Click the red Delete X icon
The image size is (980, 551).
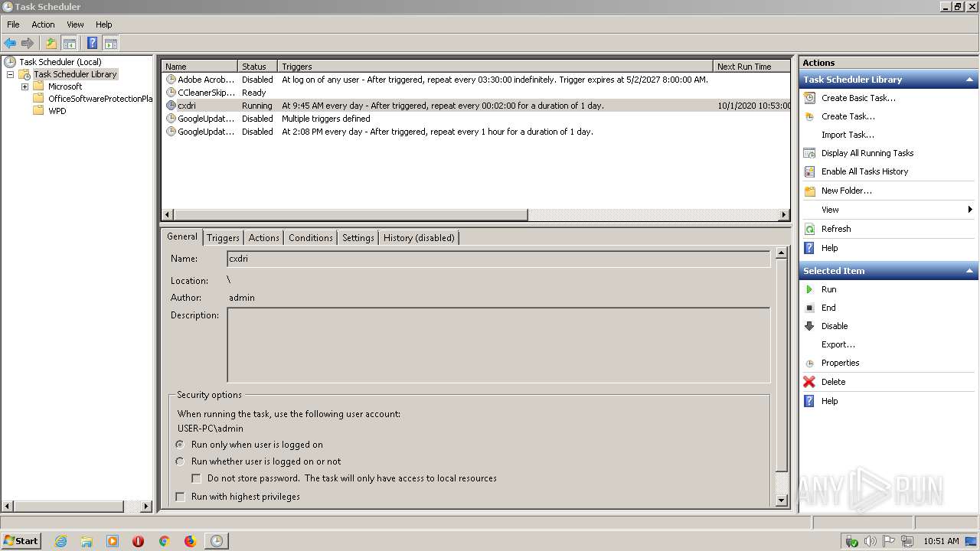pyautogui.click(x=809, y=382)
